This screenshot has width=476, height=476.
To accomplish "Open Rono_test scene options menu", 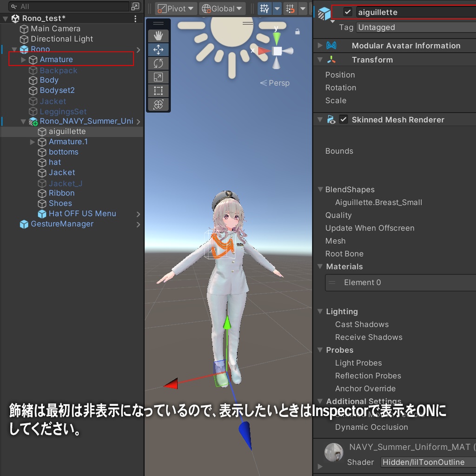I will [135, 19].
